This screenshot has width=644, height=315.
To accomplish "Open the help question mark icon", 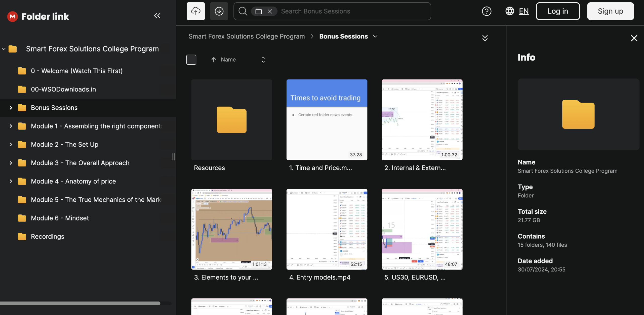I will [486, 11].
